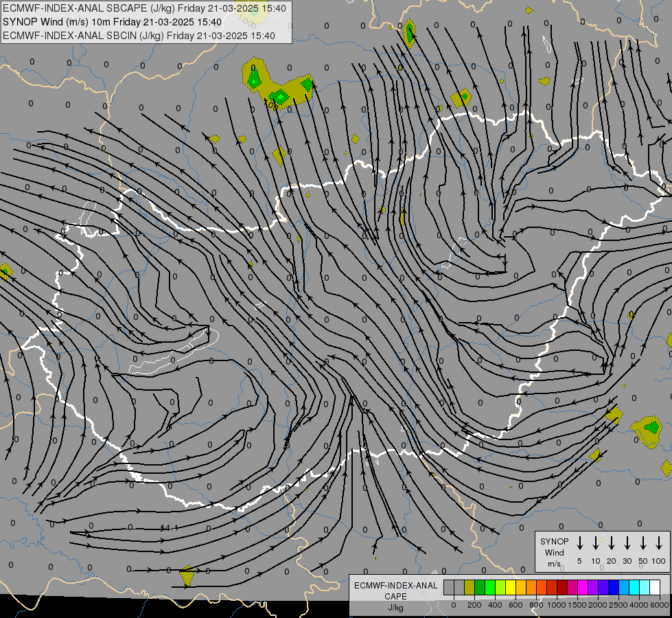Image resolution: width=672 pixels, height=618 pixels.
Task: Select the ECMWF-INDEX-ANAL SBCIN title line
Action: pyautogui.click(x=139, y=36)
